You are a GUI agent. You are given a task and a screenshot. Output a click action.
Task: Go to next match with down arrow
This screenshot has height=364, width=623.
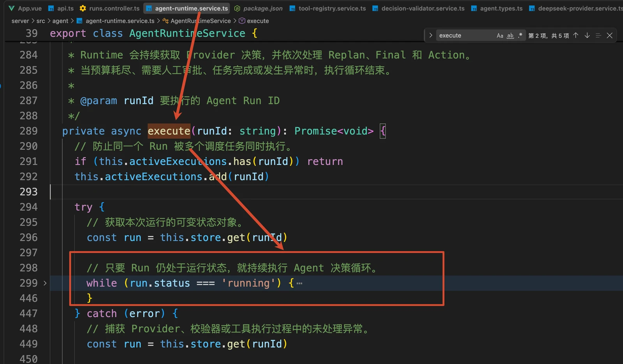click(x=587, y=35)
